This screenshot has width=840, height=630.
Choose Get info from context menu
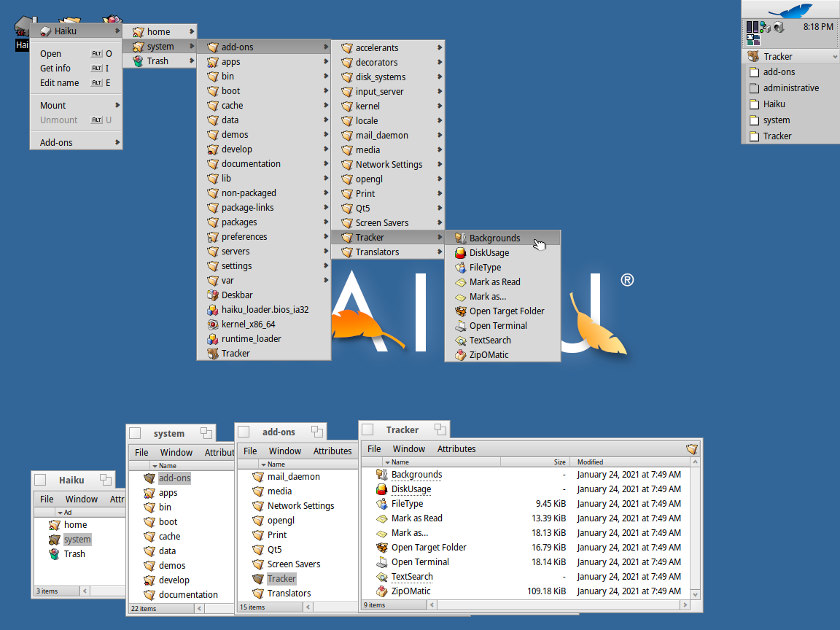[x=76, y=68]
